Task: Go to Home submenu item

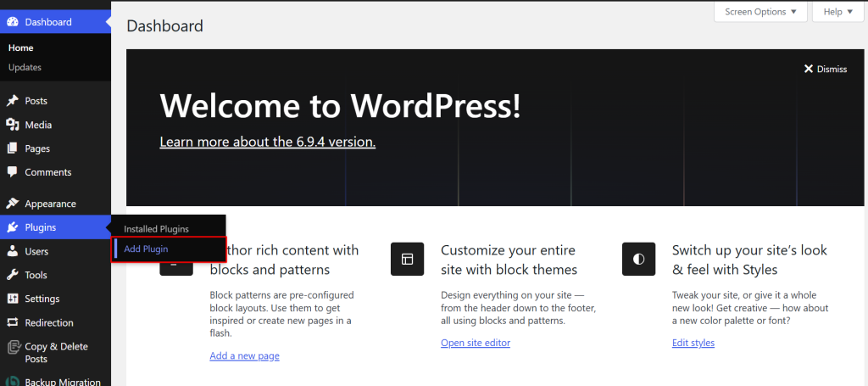Action: point(21,48)
